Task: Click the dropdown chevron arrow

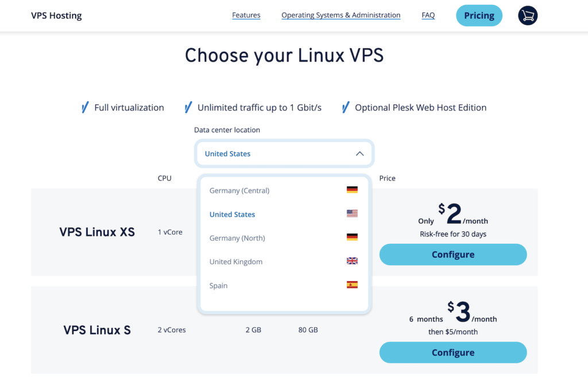Action: click(359, 154)
